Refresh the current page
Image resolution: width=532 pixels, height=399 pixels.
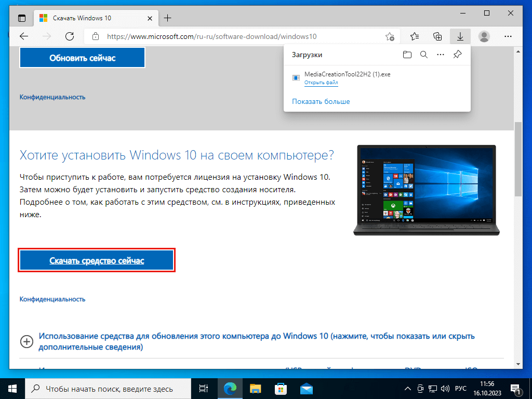click(69, 36)
